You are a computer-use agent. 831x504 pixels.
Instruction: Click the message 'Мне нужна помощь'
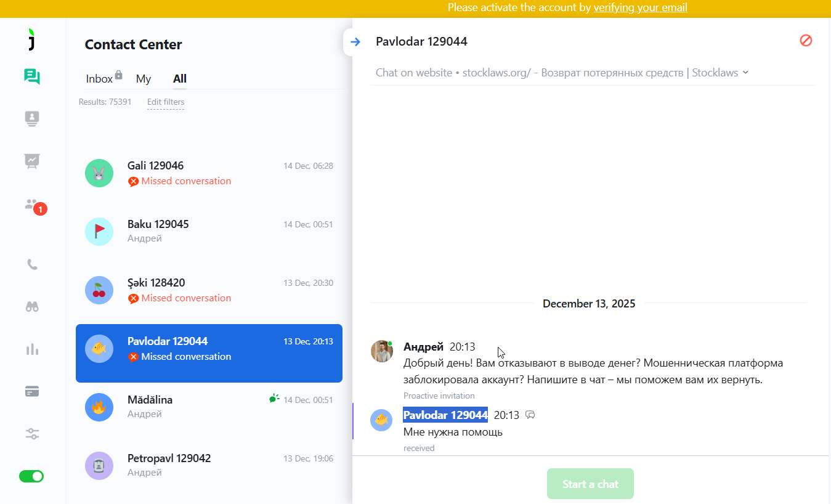(x=453, y=432)
